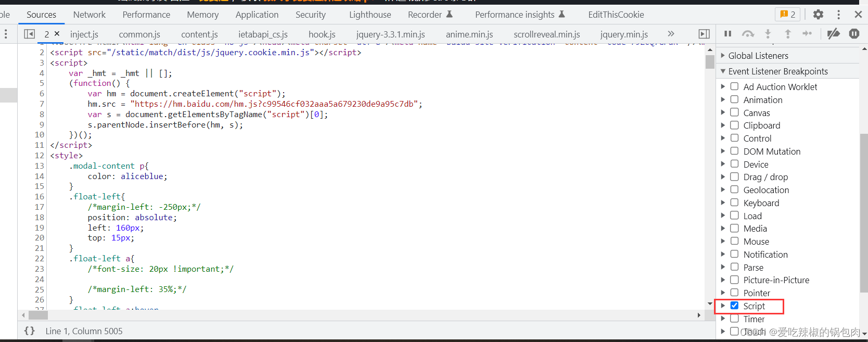The height and width of the screenshot is (342, 868).
Task: Toggle pause on exceptions
Action: [854, 34]
